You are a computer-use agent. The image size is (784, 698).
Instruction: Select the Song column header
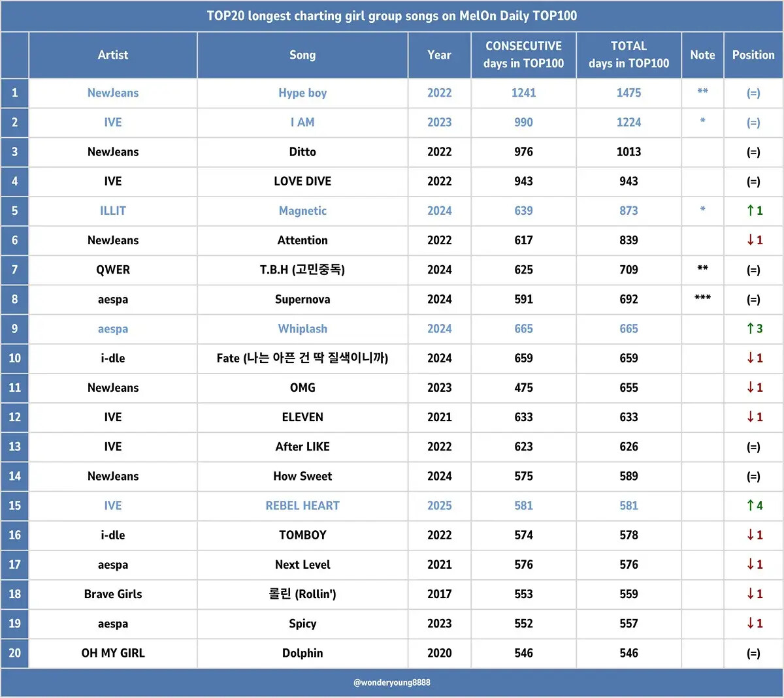pyautogui.click(x=302, y=55)
